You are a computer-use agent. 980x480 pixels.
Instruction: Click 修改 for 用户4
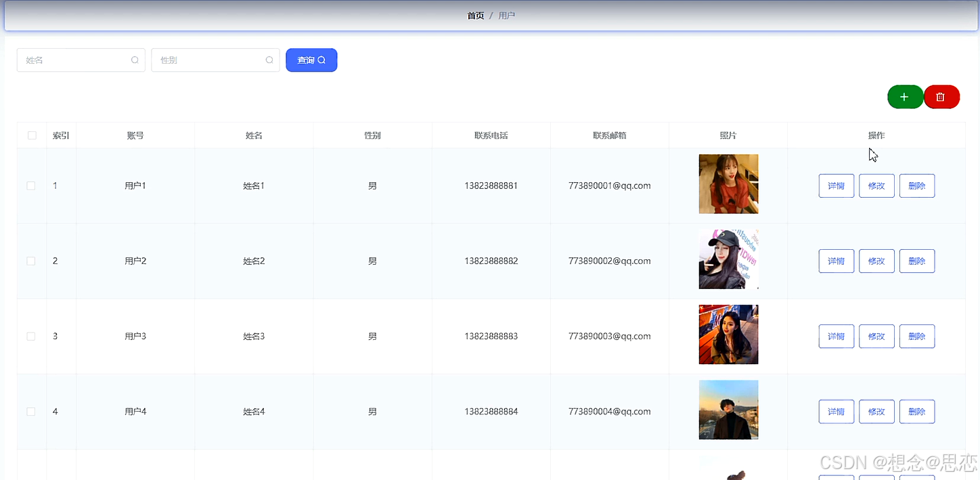pos(876,412)
